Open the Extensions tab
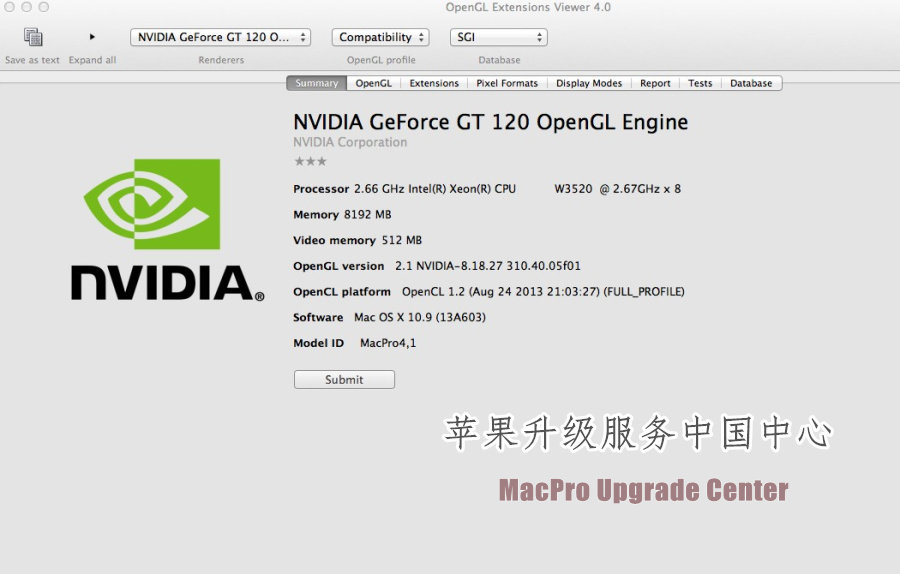The height and width of the screenshot is (574, 900). [434, 83]
